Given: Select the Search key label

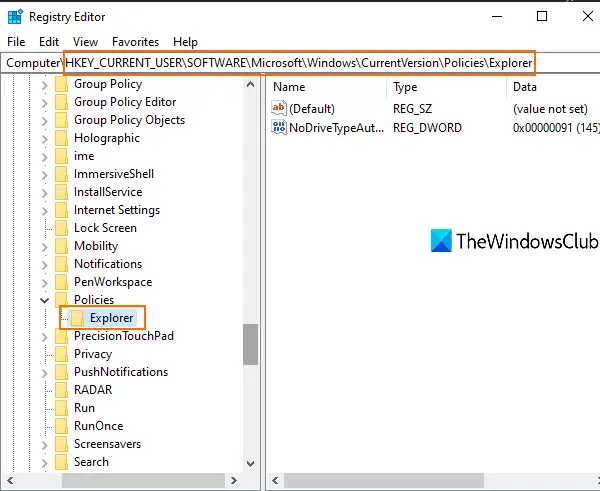Looking at the screenshot, I should click(x=91, y=462).
